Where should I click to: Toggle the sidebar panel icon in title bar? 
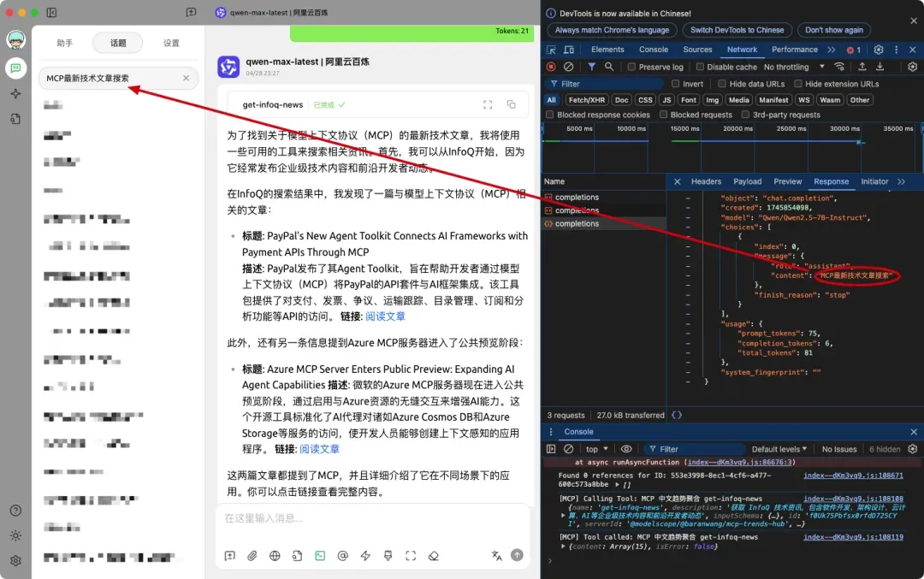pyautogui.click(x=51, y=12)
